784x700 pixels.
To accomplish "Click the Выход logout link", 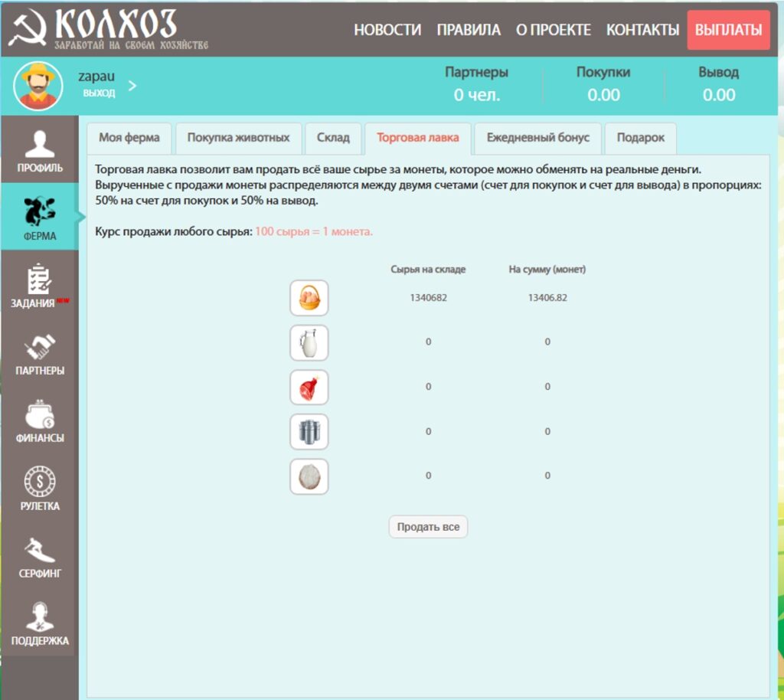I will pos(99,93).
